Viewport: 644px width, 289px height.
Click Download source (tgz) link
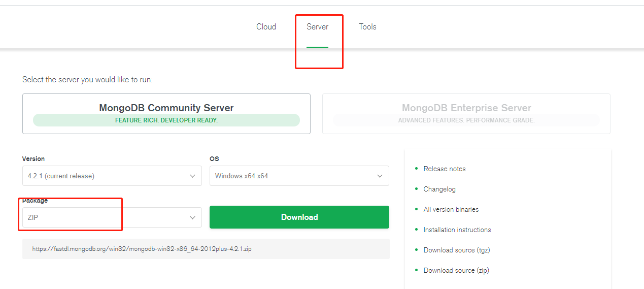[457, 250]
